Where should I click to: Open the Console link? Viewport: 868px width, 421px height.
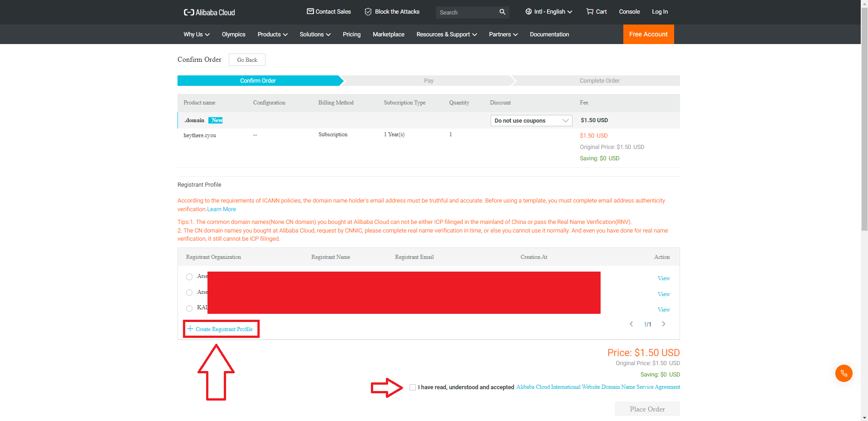coord(629,12)
